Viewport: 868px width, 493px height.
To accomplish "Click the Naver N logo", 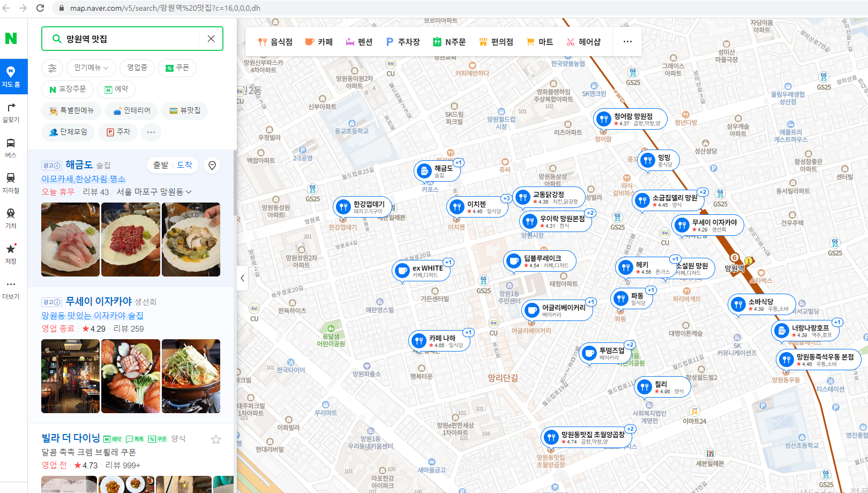I will (x=11, y=38).
